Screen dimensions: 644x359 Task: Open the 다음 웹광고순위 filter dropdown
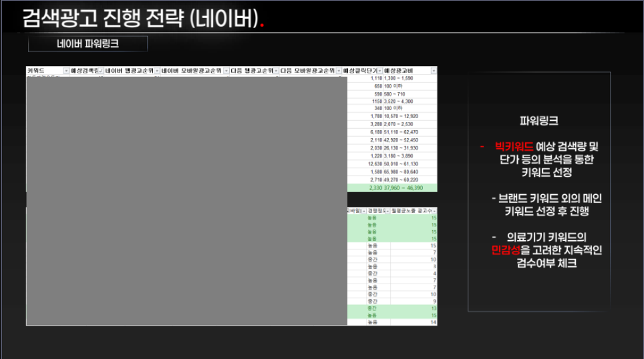pyautogui.click(x=277, y=71)
